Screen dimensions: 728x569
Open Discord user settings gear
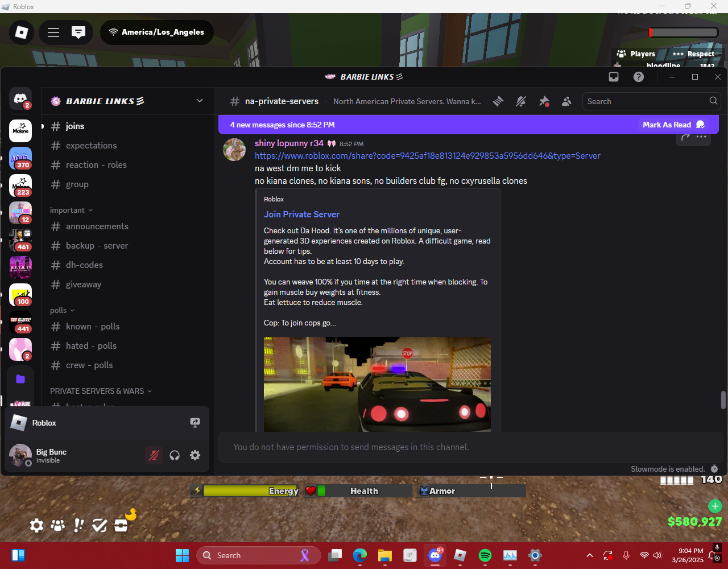pos(195,455)
